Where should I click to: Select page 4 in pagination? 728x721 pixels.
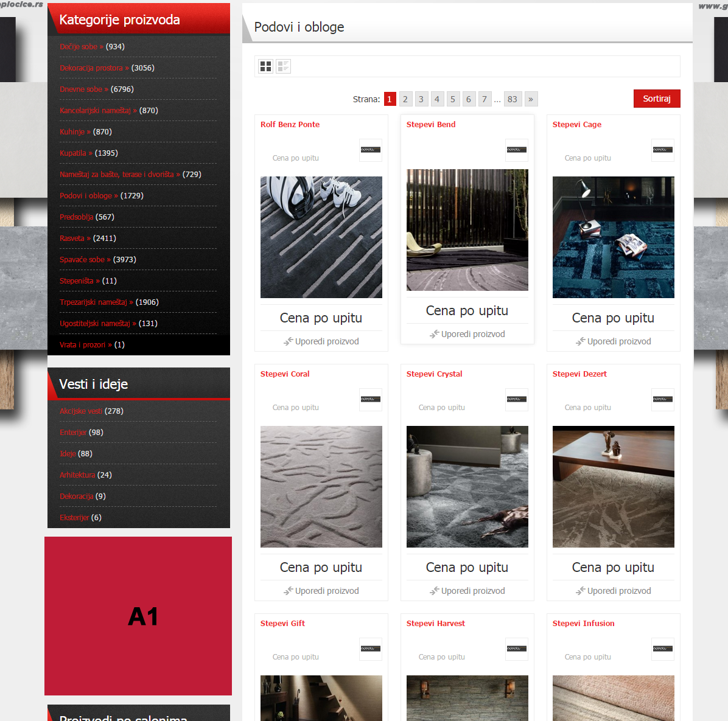pos(437,99)
